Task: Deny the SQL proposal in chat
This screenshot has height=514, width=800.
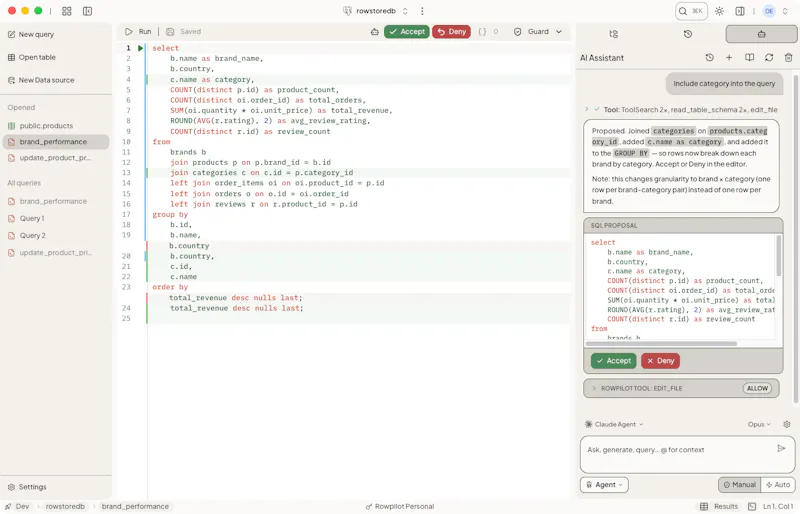Action: (660, 360)
